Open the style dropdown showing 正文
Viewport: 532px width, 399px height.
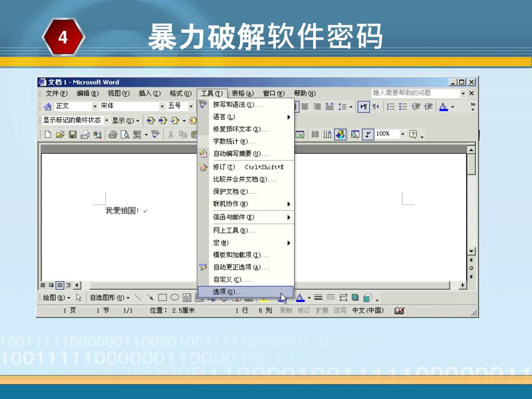95,107
